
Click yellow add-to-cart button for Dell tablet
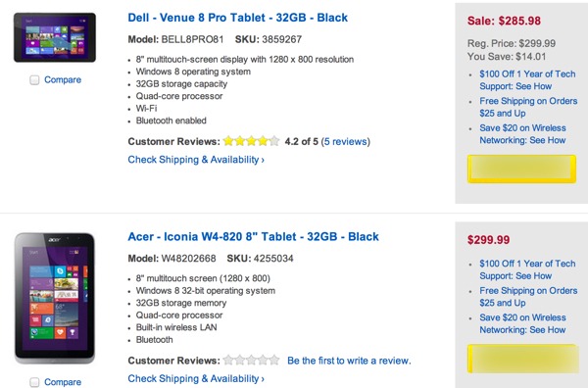pyautogui.click(x=521, y=170)
